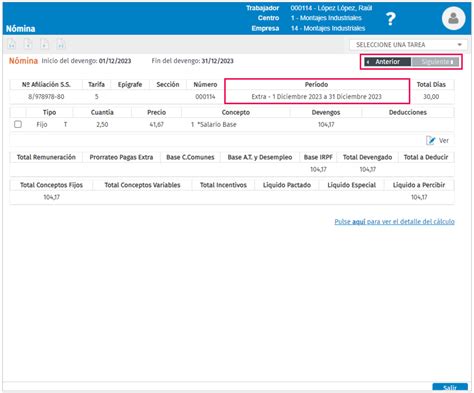474x393 pixels.
Task: Go to the last record toolbar icon
Action: click(x=60, y=44)
